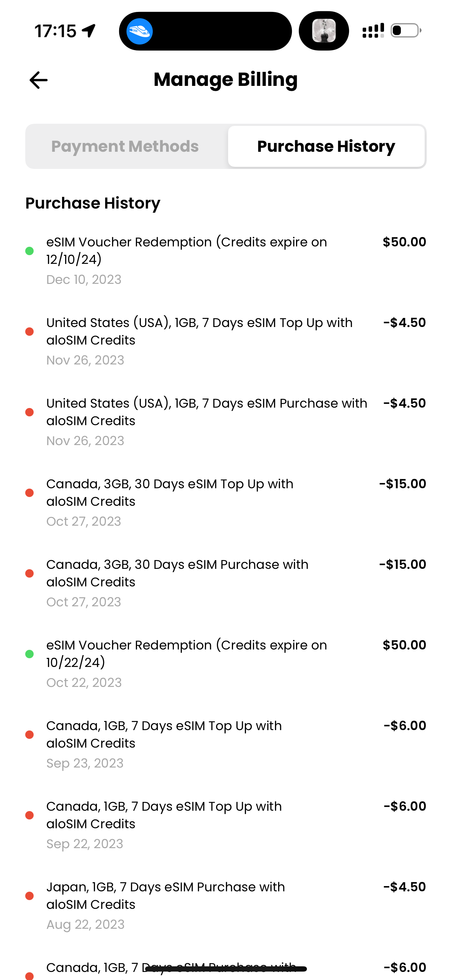
Task: Tap the Canada 1GB Top Up Sep 23 entry
Action: [164, 735]
